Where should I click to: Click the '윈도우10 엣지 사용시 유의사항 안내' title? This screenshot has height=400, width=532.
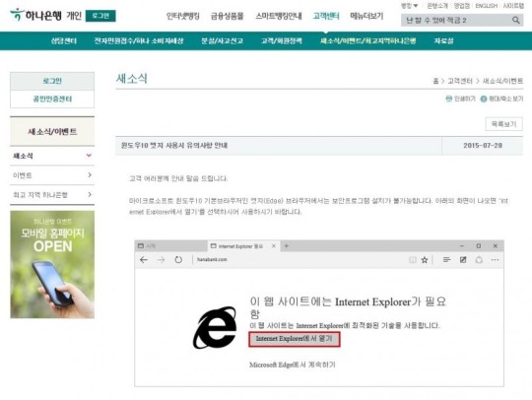pos(174,145)
